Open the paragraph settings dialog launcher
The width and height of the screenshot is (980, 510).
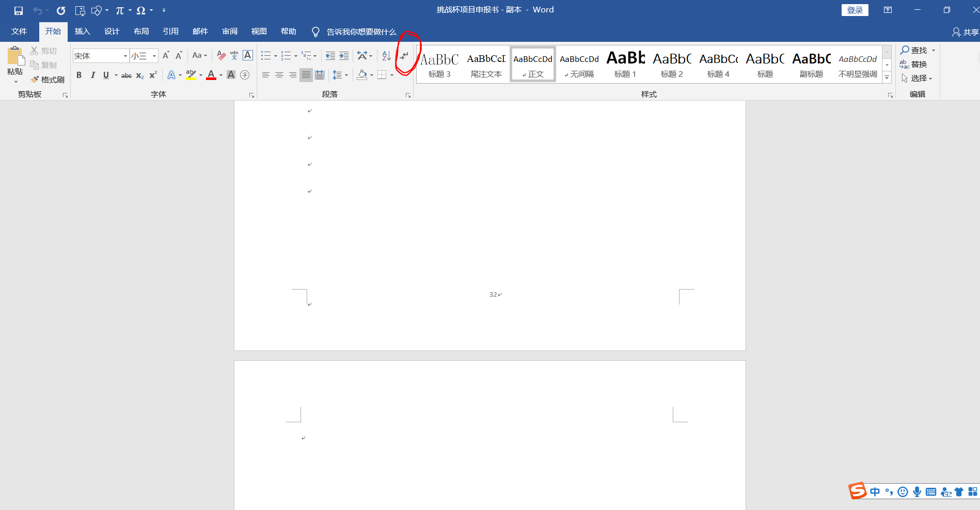pos(408,95)
